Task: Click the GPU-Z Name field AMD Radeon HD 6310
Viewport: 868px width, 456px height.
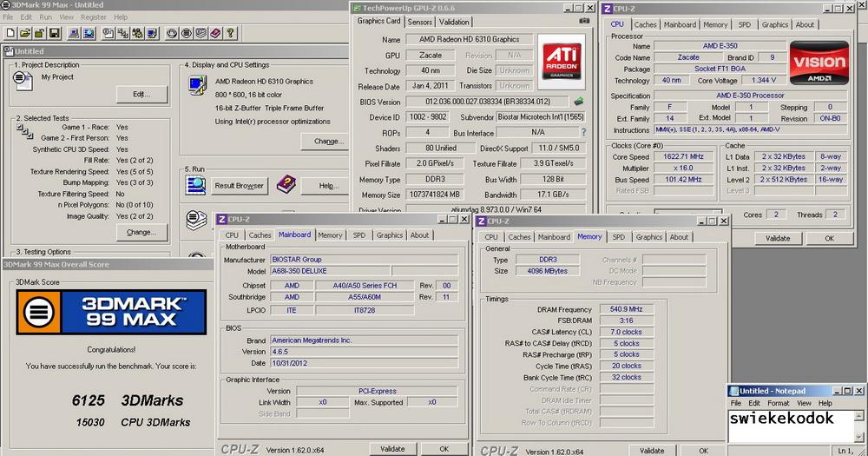Action: pyautogui.click(x=469, y=39)
